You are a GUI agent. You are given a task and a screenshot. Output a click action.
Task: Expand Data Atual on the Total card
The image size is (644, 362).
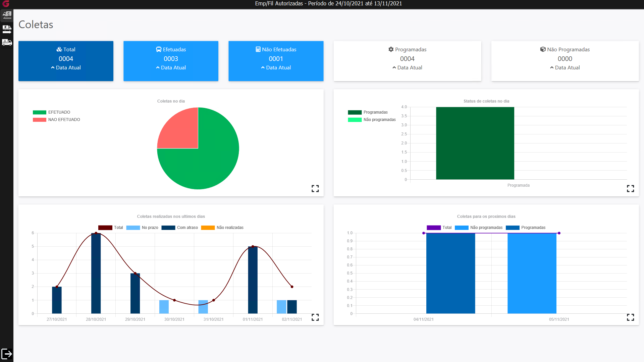point(66,68)
